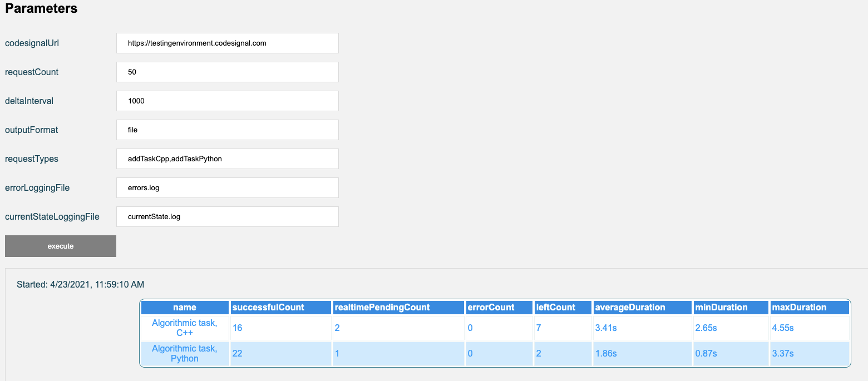Click the execute button

pos(61,246)
